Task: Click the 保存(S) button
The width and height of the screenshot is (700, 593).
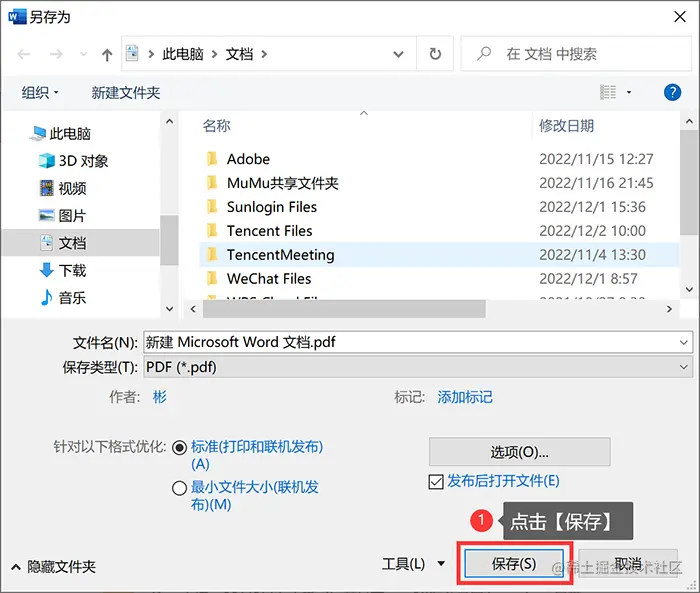Action: click(x=514, y=564)
